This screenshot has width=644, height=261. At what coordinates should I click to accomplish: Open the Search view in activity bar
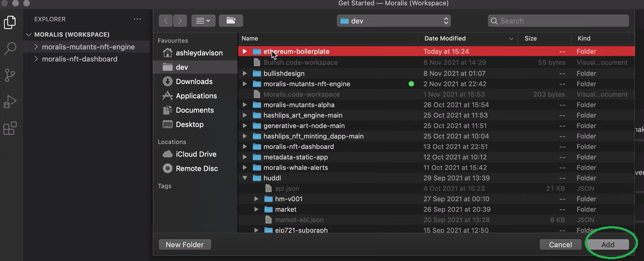tap(10, 48)
